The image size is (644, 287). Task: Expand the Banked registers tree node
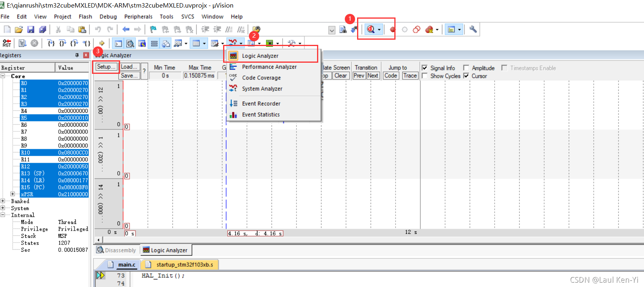point(3,201)
